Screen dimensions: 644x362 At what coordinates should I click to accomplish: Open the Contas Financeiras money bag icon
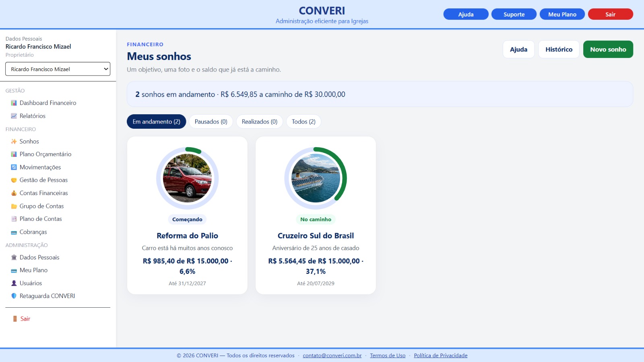[x=14, y=193]
